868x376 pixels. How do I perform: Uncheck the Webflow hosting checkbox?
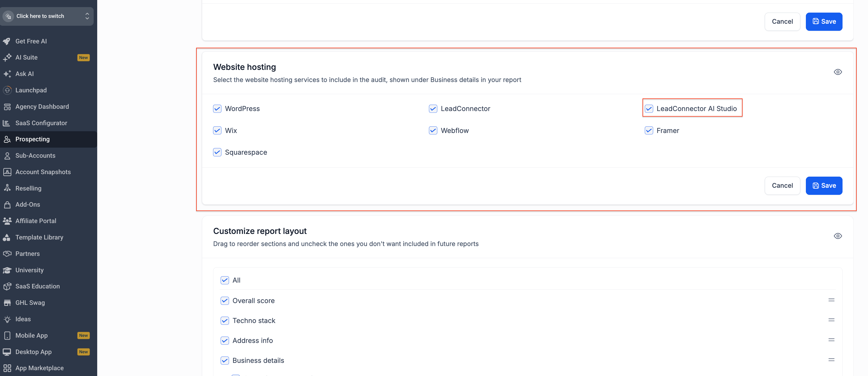point(433,130)
